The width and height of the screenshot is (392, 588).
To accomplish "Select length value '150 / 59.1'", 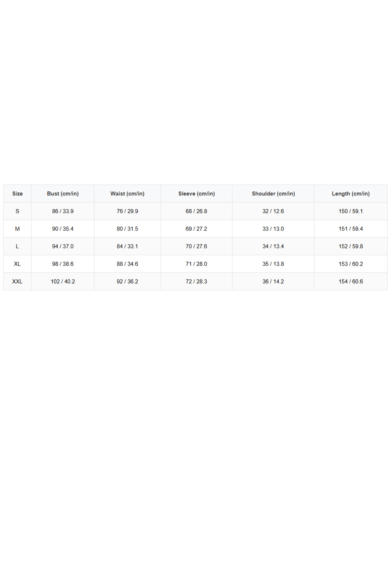I will coord(351,211).
